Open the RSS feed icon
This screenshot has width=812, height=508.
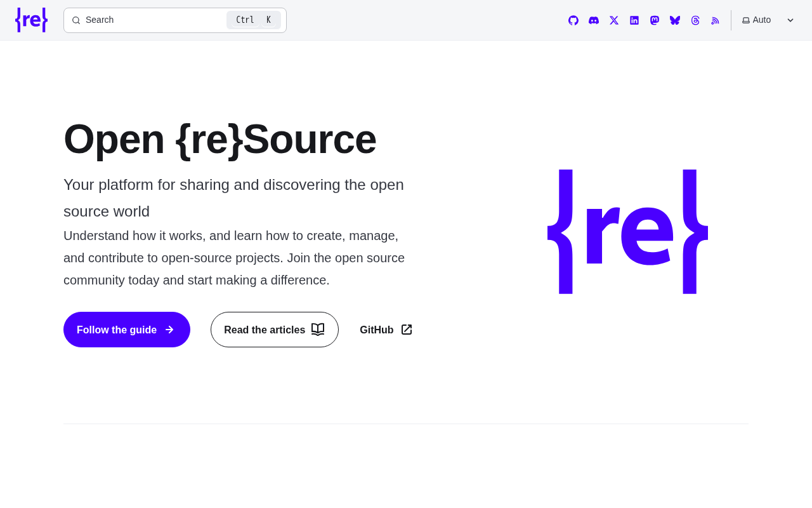(716, 20)
